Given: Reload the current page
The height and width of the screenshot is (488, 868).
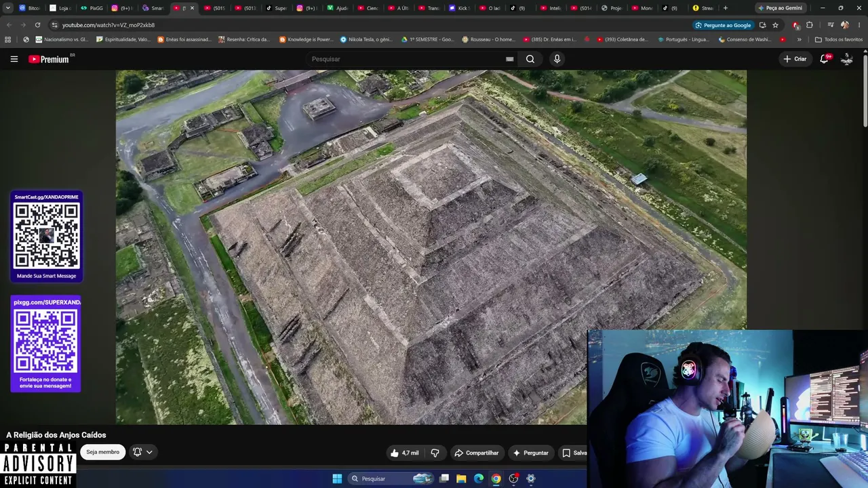Looking at the screenshot, I should (x=37, y=25).
